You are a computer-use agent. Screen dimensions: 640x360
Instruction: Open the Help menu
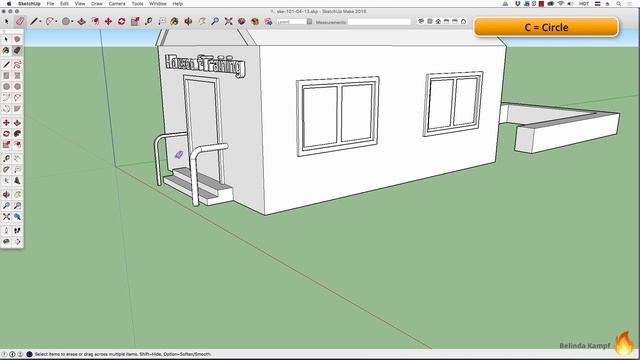[177, 4]
